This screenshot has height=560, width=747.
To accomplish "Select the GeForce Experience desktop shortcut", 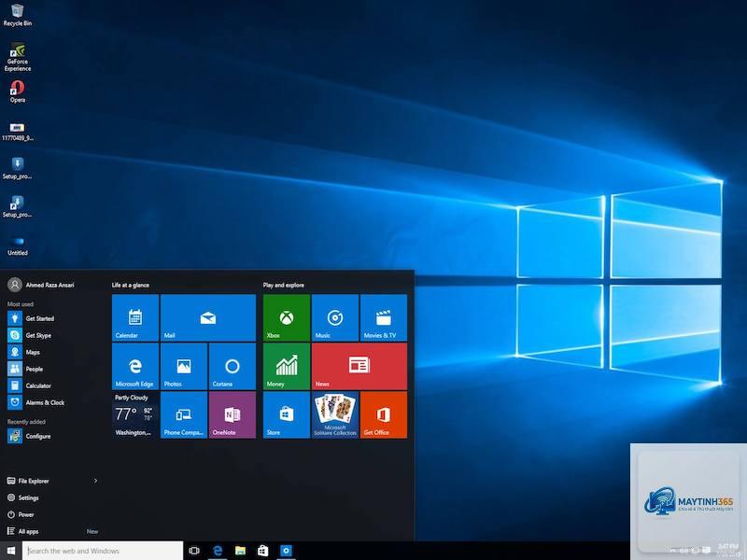I will [18, 57].
